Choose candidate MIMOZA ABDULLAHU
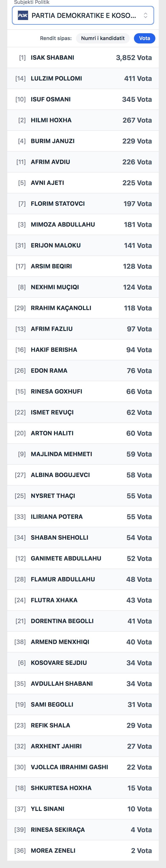This screenshot has height=868, width=166. click(83, 224)
